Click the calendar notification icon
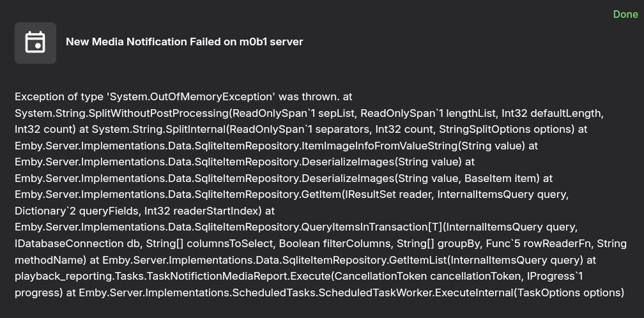 click(x=35, y=43)
